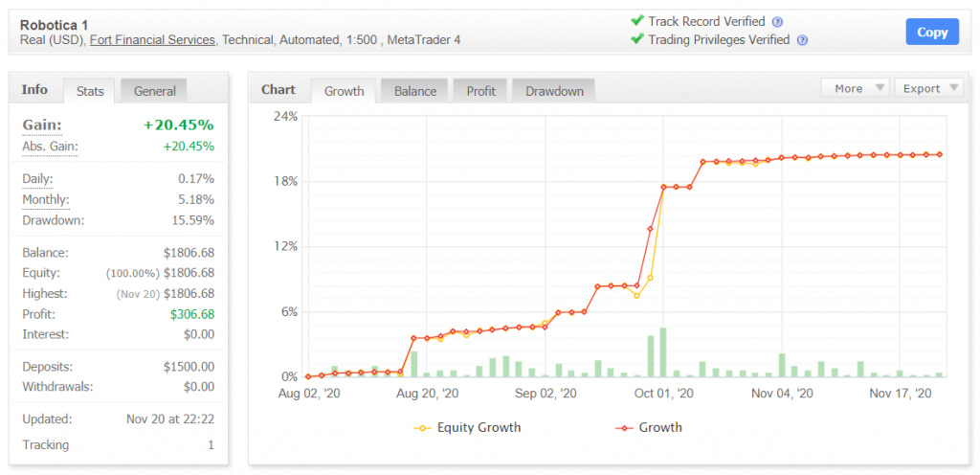Click the last growth data point on chart

pyautogui.click(x=939, y=154)
